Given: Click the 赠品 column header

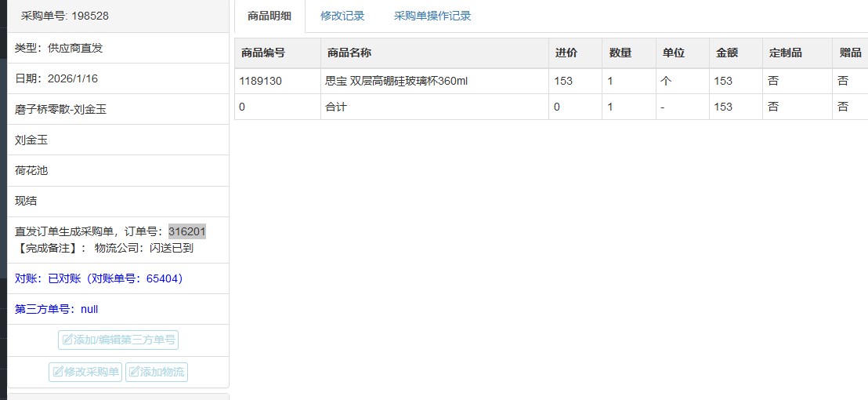Looking at the screenshot, I should (850, 53).
